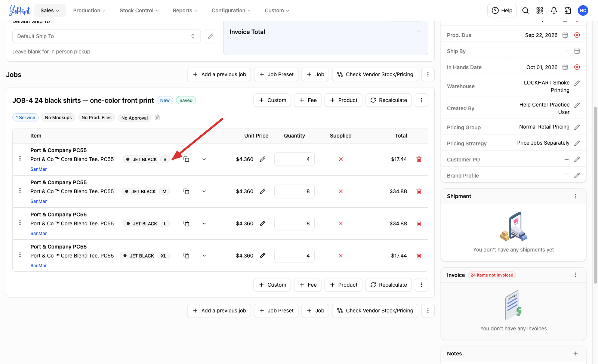Image resolution: width=598 pixels, height=364 pixels.
Task: Click top Check Vendor Stock/Pricing button
Action: [375, 74]
